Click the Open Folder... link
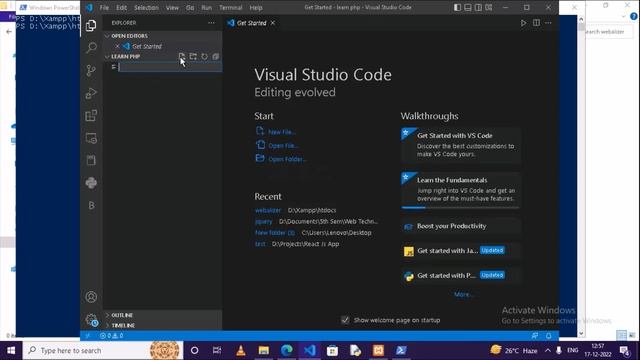The image size is (640, 360). point(287,159)
